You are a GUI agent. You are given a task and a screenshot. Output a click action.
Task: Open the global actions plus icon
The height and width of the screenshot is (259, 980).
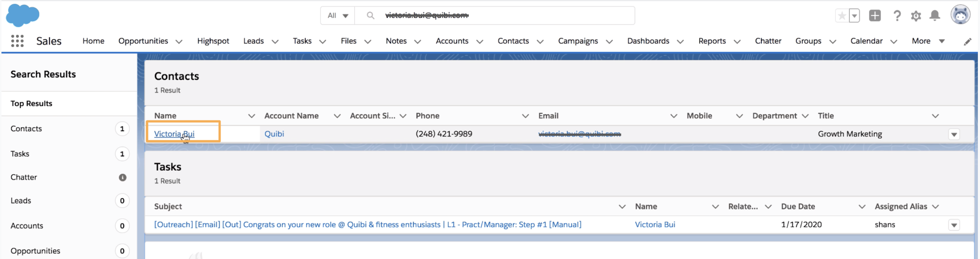(875, 16)
